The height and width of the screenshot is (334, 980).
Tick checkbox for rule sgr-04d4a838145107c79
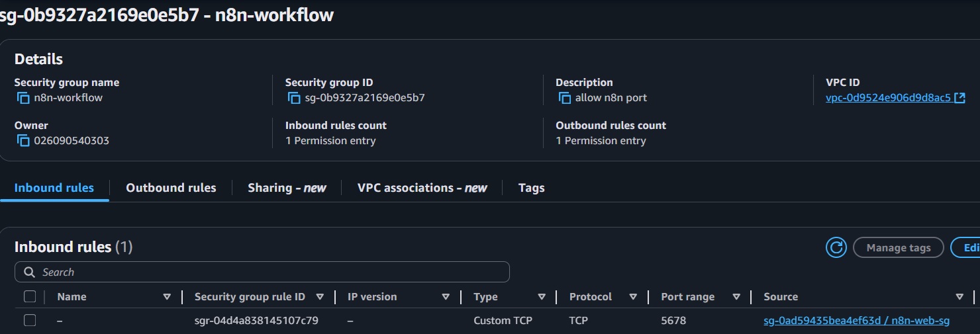click(x=30, y=320)
